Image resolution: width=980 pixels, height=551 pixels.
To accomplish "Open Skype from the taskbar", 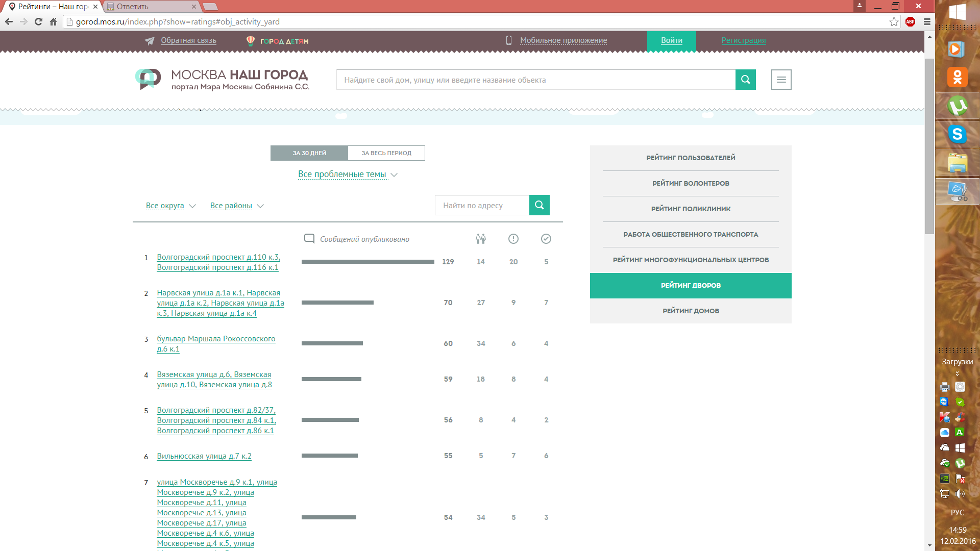I will pos(957,135).
